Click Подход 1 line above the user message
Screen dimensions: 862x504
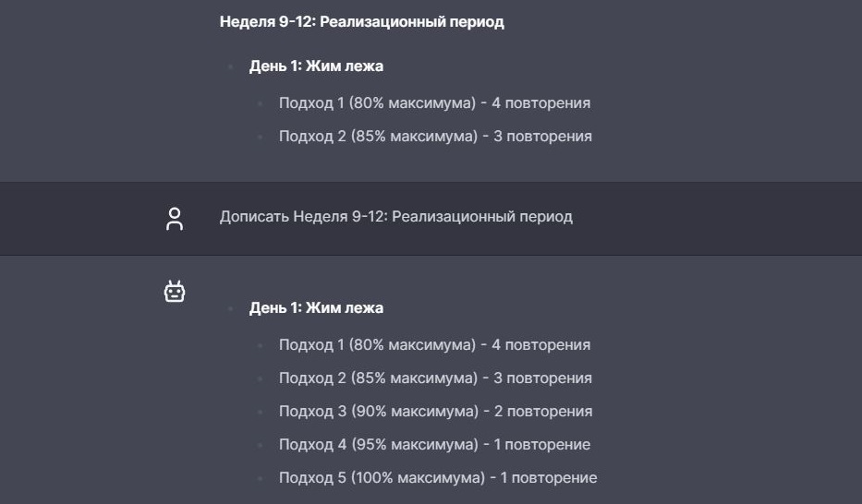pos(434,102)
